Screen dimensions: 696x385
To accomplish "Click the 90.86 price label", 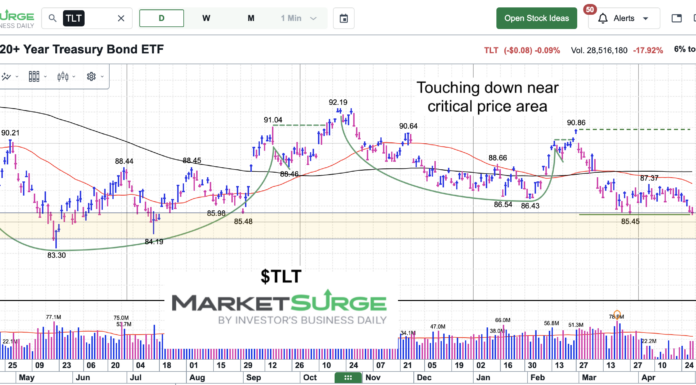I will click(x=576, y=123).
